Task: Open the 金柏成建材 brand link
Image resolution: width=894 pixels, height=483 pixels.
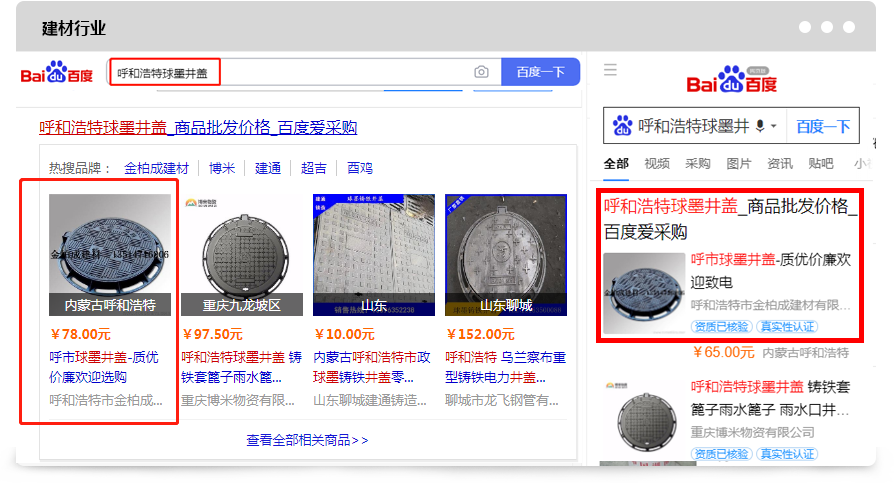Action: [156, 167]
